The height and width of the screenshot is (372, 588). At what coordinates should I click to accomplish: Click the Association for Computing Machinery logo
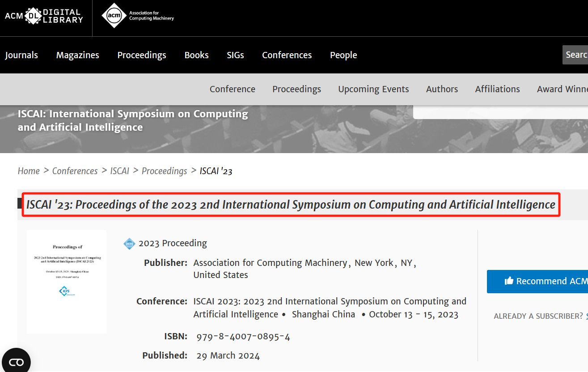pyautogui.click(x=138, y=16)
